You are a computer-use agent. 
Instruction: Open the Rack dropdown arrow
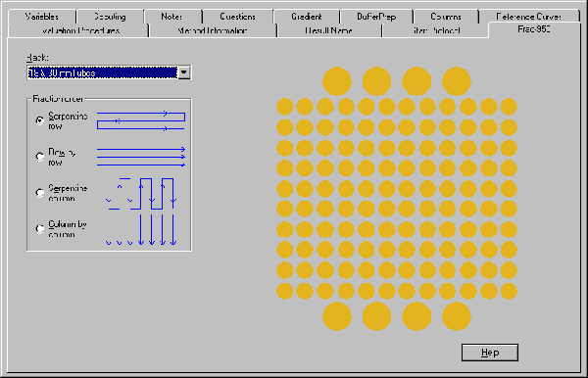(x=184, y=72)
